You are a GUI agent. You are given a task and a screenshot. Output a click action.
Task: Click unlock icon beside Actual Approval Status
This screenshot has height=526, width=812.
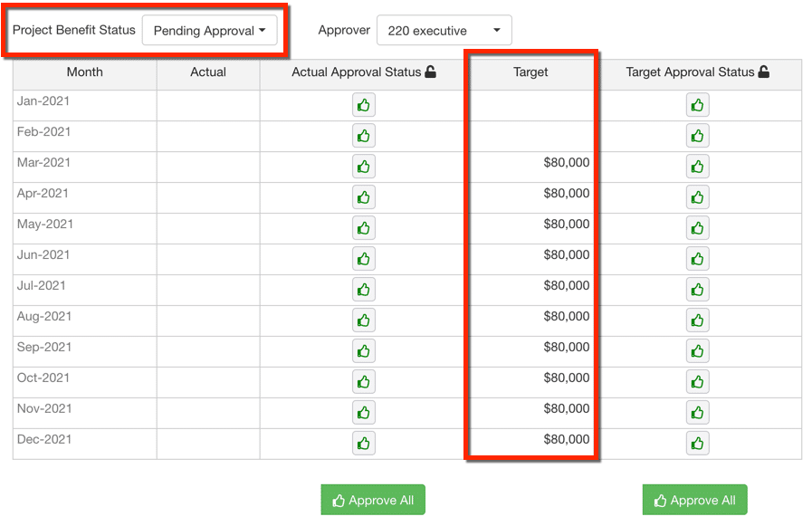point(430,72)
